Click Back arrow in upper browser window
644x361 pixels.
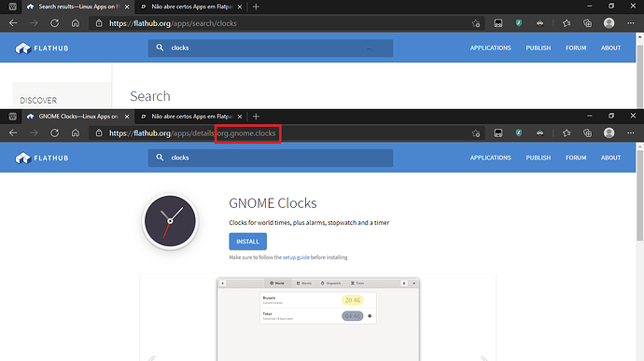click(13, 23)
